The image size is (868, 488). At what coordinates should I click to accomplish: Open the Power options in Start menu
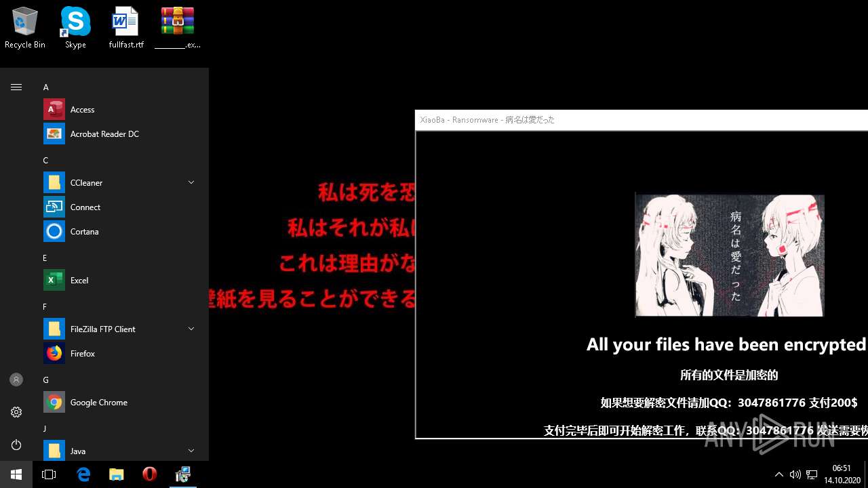click(x=16, y=445)
